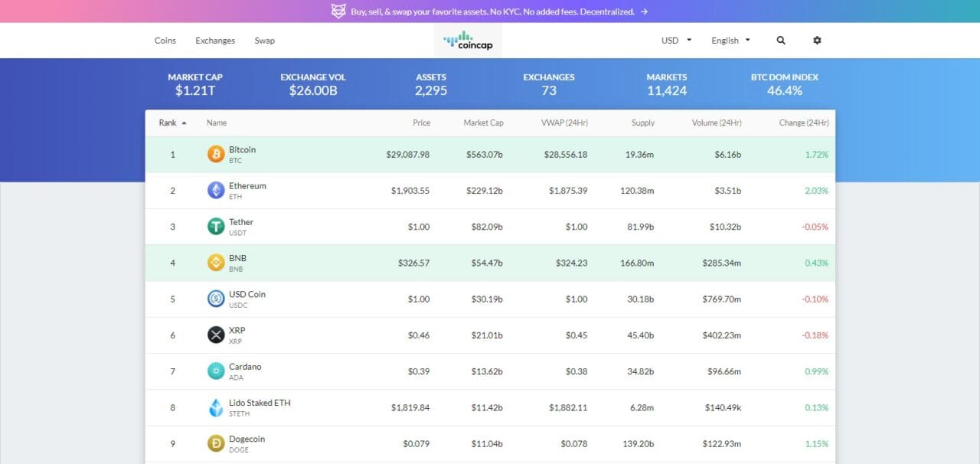Viewport: 980px width, 464px height.
Task: Sort table by Name column
Action: [x=217, y=123]
